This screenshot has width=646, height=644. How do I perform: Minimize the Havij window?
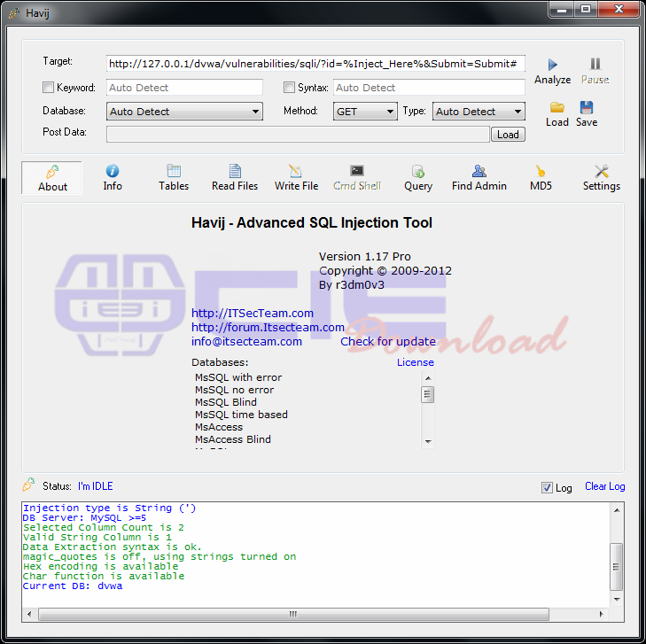tap(562, 10)
